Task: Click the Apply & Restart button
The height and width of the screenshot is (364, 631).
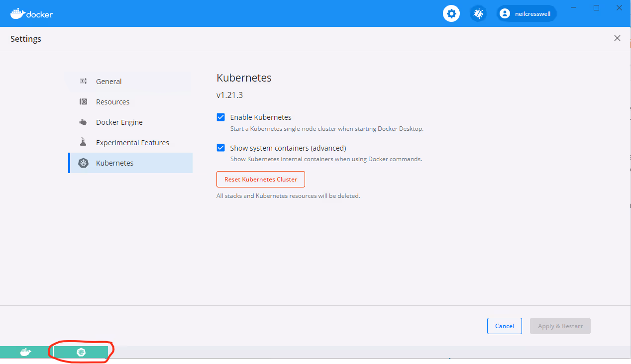Action: (x=560, y=326)
